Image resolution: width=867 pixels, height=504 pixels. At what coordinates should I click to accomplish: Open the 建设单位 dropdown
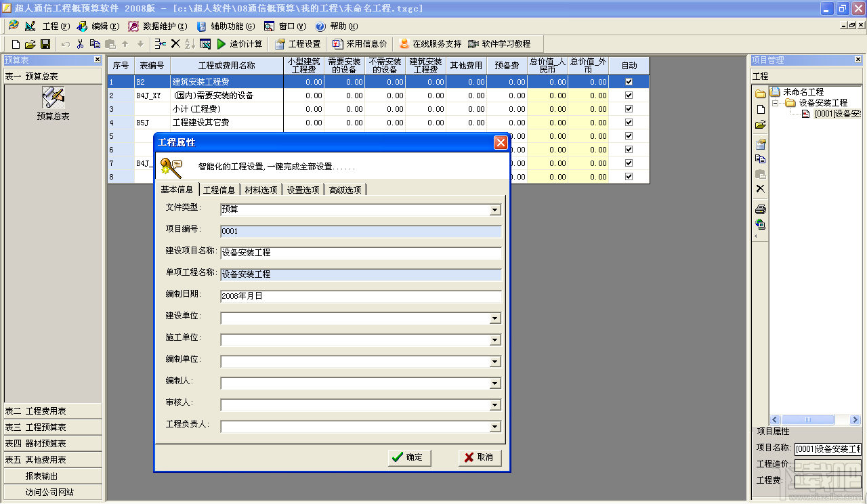coord(495,318)
